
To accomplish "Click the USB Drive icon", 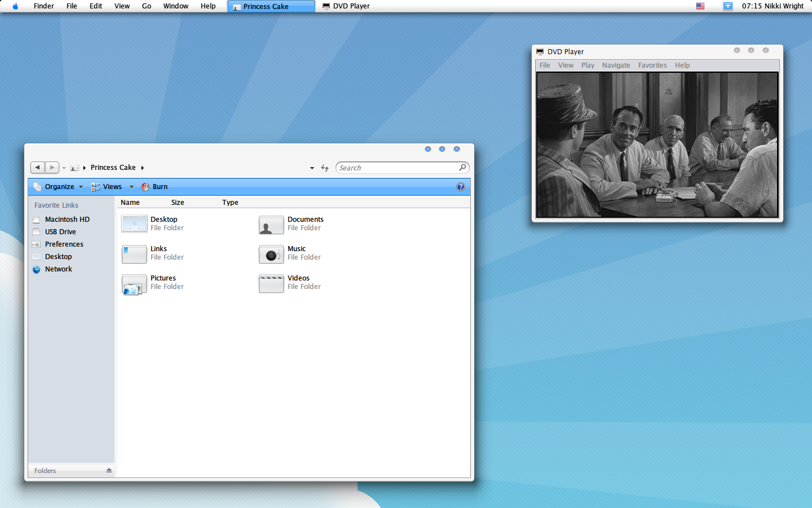I will tap(37, 232).
